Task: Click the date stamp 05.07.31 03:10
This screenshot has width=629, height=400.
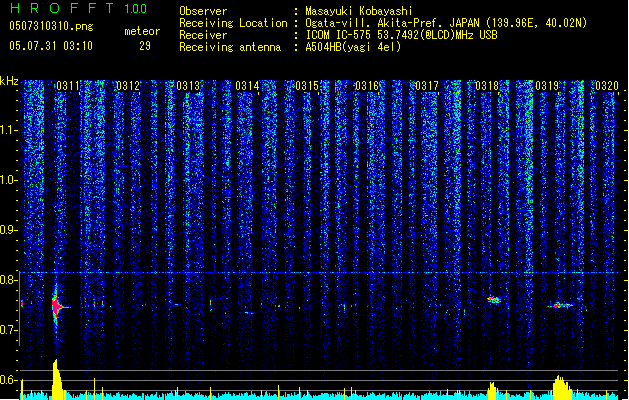Action: (51, 46)
